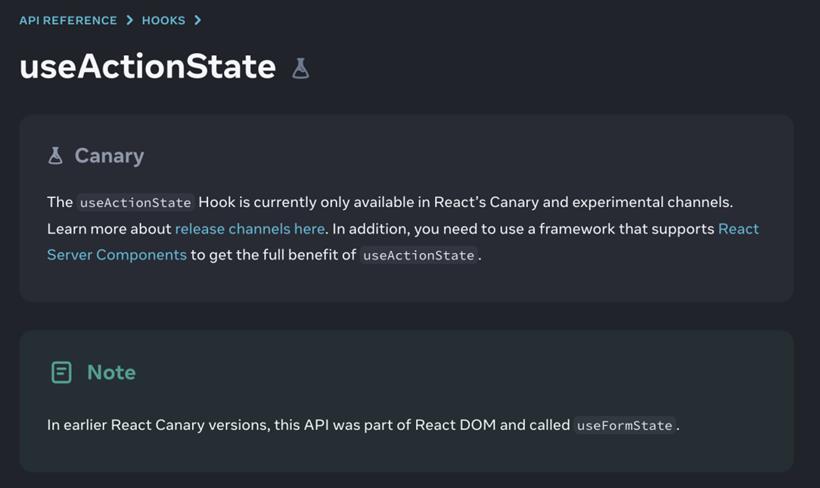Click the chevron after Hooks breadcrumb
The width and height of the screenshot is (820, 488).
pyautogui.click(x=197, y=20)
